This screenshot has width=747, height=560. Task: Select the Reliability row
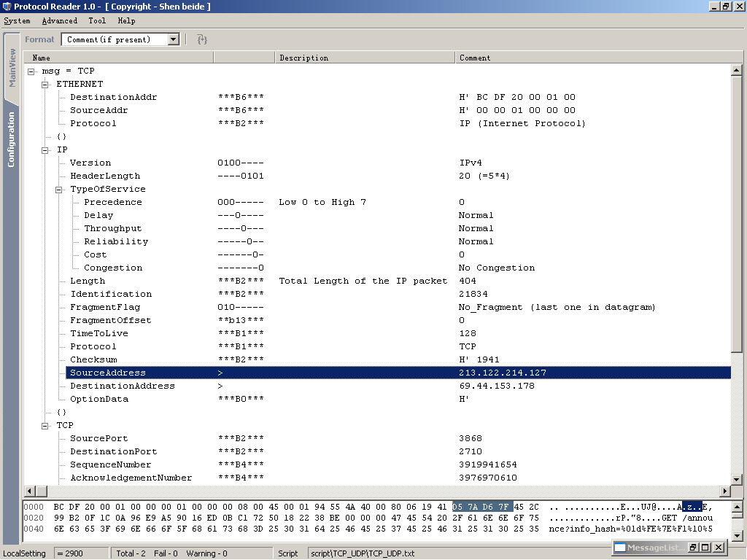(406, 242)
